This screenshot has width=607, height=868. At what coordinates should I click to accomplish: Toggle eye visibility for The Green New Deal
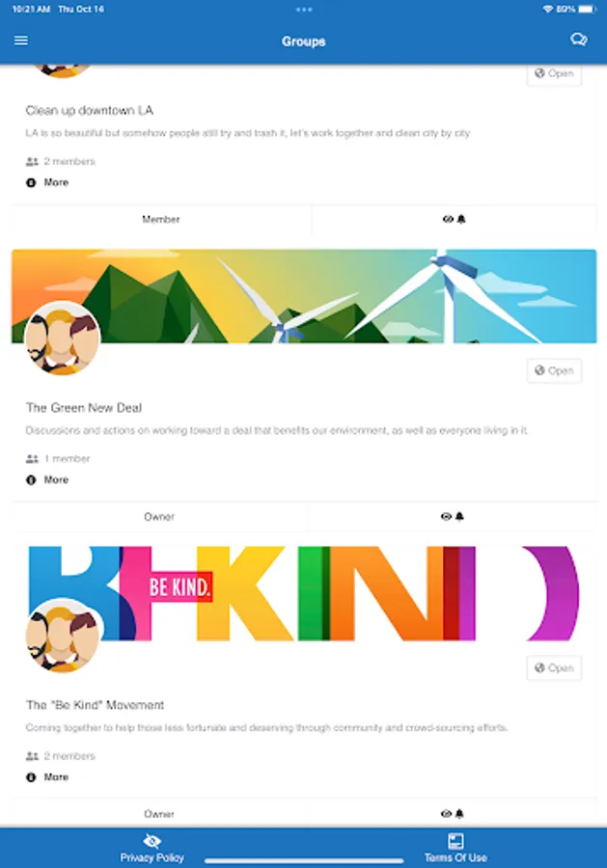pos(447,517)
